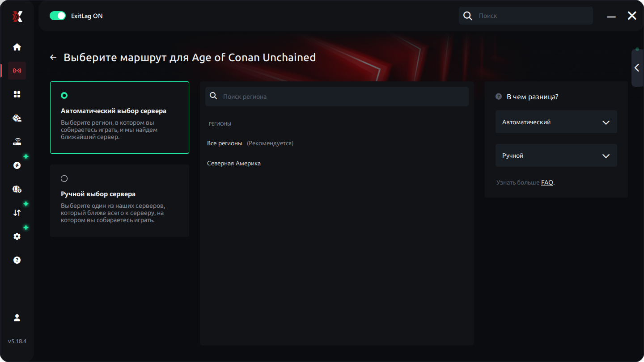Toggle the ExitLag ON switch
Viewport: 644px width, 362px height.
pyautogui.click(x=58, y=16)
